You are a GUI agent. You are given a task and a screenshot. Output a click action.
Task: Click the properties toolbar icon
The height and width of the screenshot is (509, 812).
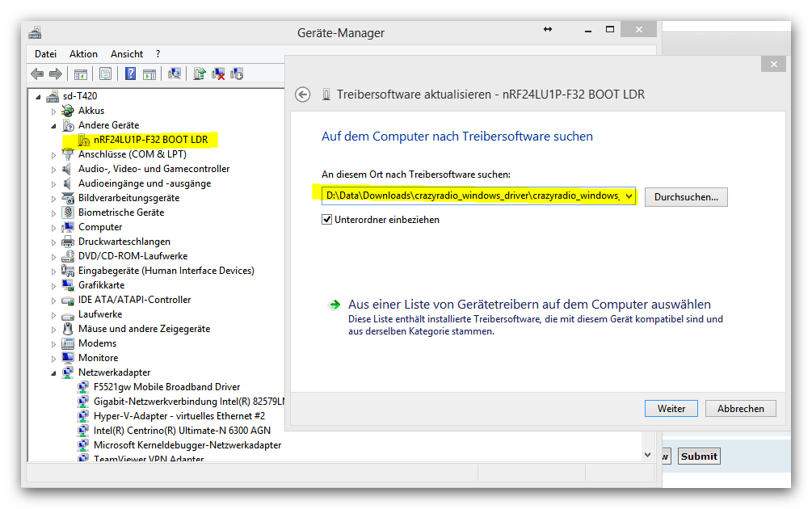pos(105,74)
